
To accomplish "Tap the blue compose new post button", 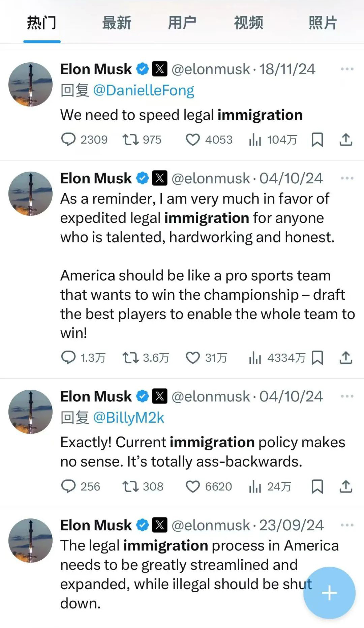I will (329, 593).
